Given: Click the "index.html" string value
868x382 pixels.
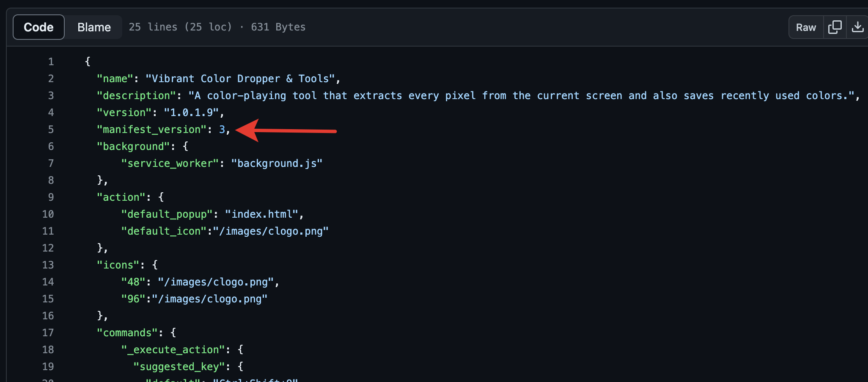Looking at the screenshot, I should 261,214.
